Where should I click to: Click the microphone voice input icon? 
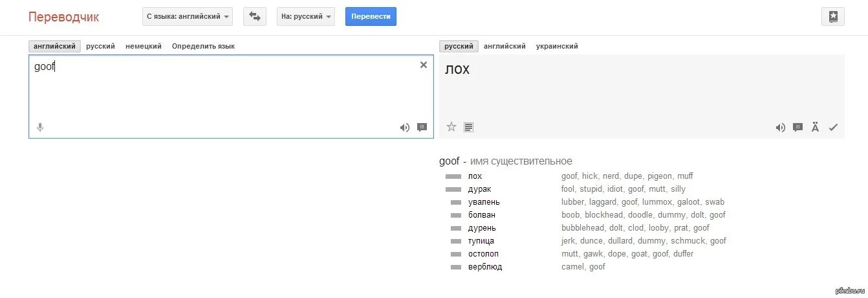pos(40,128)
